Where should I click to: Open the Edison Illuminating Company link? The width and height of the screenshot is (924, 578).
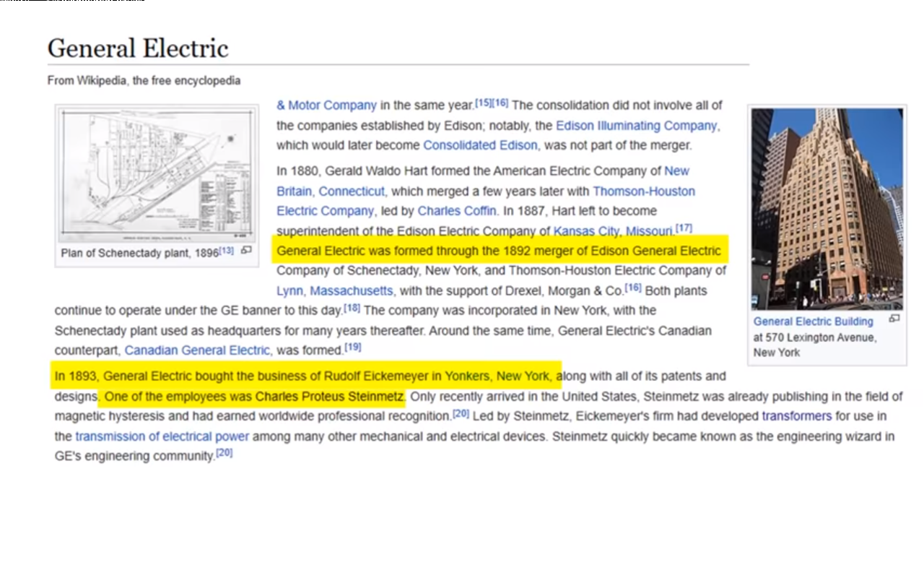[x=636, y=126]
